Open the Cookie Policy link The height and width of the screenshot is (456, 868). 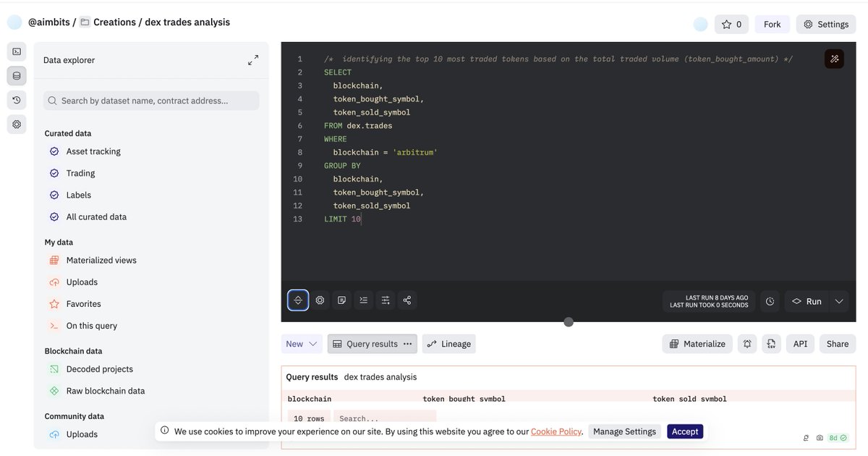coord(556,431)
